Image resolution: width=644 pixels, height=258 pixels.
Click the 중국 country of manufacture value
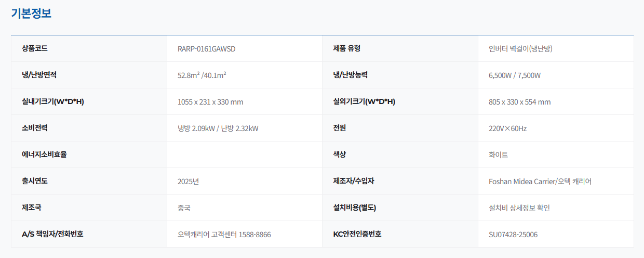click(184, 208)
